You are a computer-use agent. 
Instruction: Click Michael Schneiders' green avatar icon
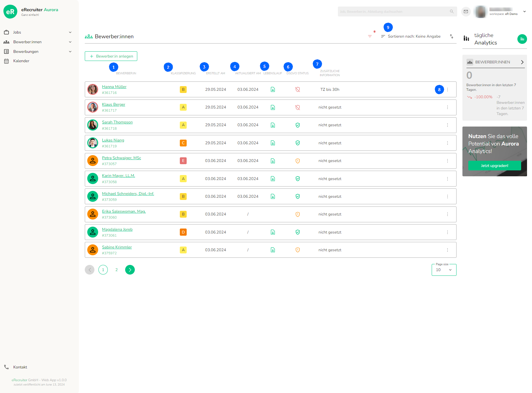coord(93,196)
